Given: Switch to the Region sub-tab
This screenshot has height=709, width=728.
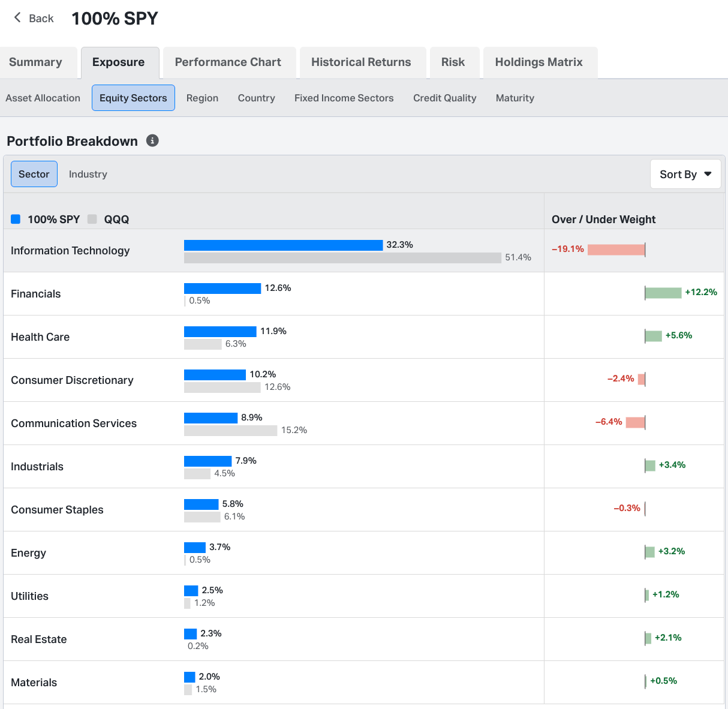Looking at the screenshot, I should (x=202, y=98).
